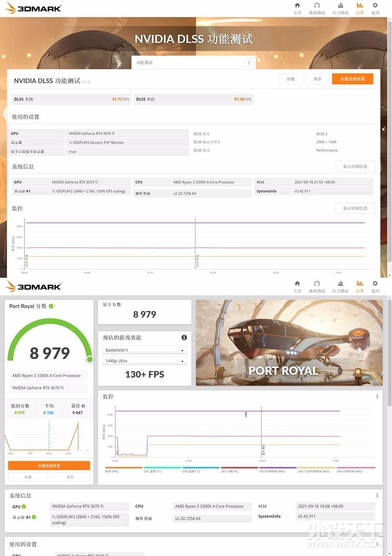The width and height of the screenshot is (392, 556).
Task: Toggle GPU 内存时钟频率 yellow legend swatch
Action: [x=317, y=468]
